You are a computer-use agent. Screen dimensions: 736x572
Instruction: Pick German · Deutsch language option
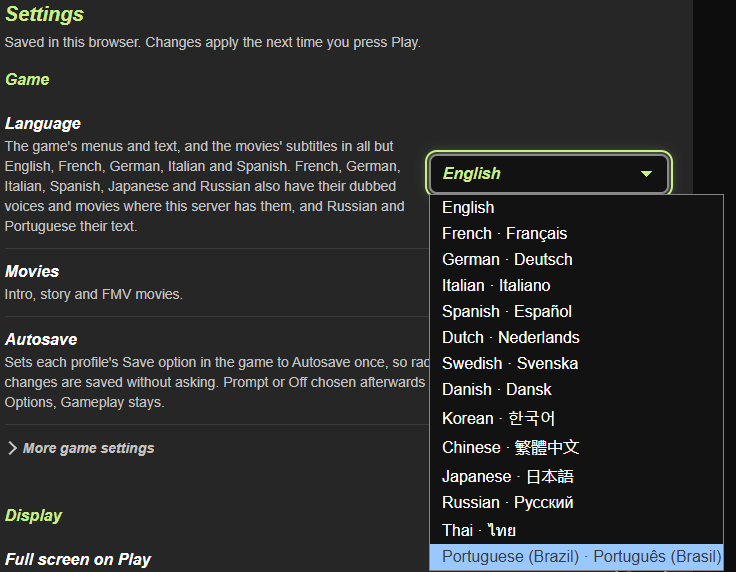pos(576,259)
